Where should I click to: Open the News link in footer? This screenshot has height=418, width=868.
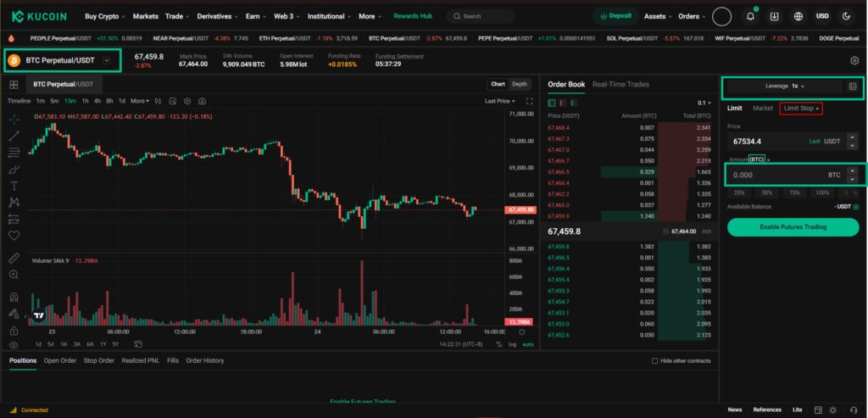735,410
